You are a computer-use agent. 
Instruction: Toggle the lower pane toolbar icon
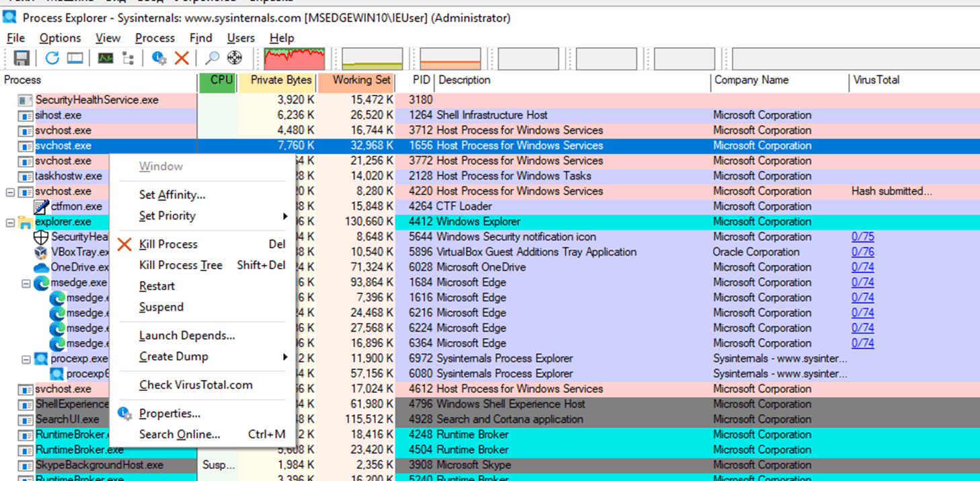click(x=75, y=58)
